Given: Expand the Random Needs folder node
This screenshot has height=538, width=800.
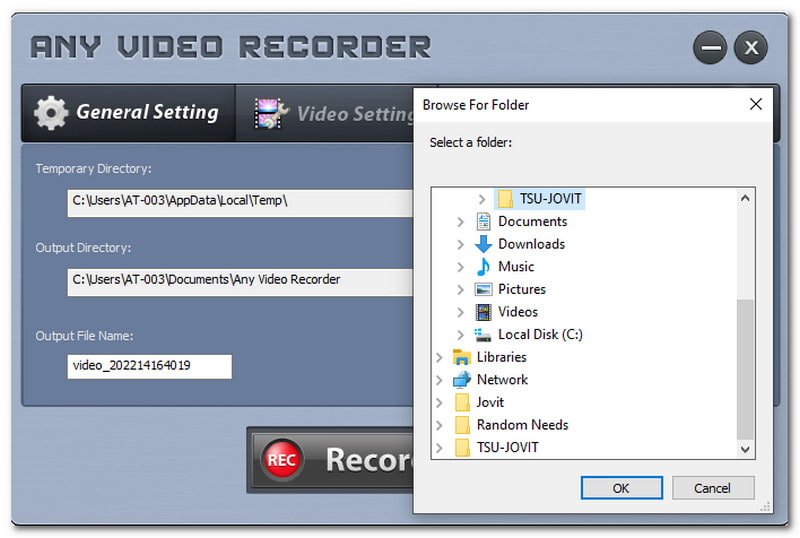Looking at the screenshot, I should pos(439,425).
